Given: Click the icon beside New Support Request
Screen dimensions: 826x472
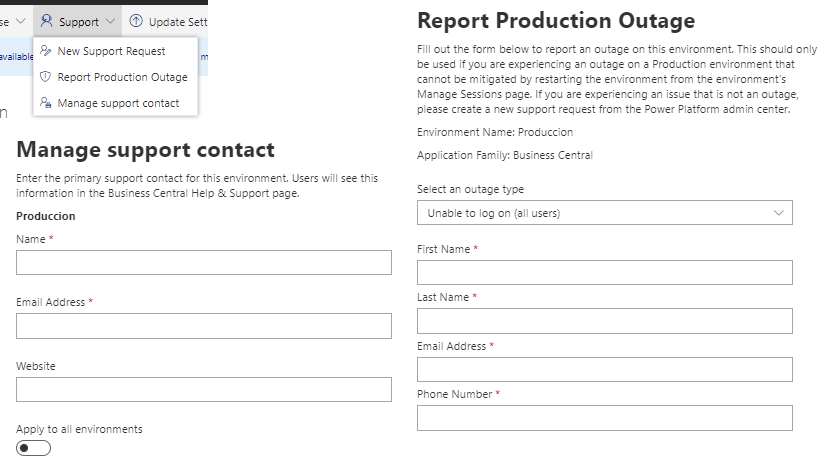Looking at the screenshot, I should tap(45, 51).
